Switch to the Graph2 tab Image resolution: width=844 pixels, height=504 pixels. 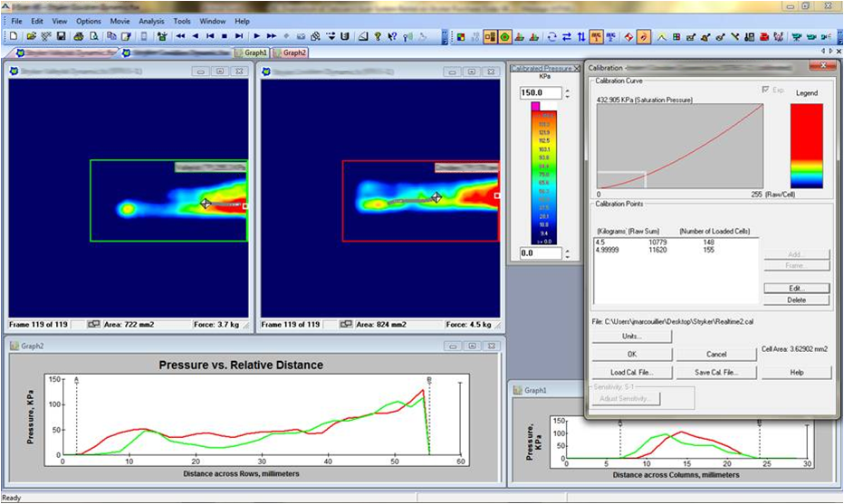tap(290, 52)
